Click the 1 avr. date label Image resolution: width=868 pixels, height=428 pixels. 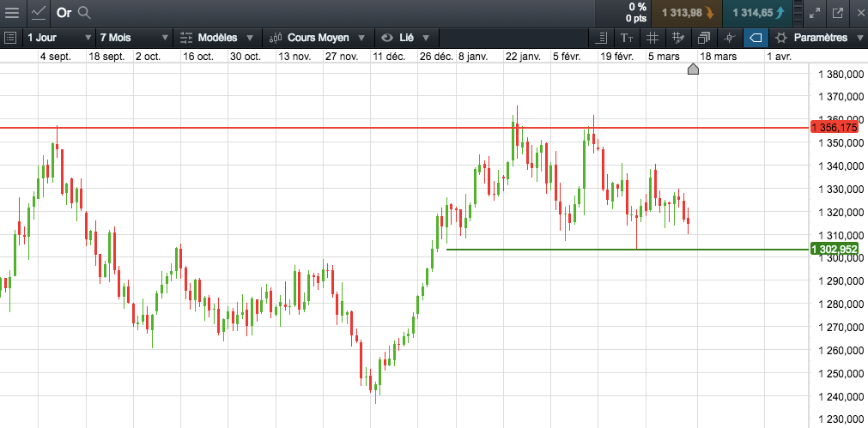pos(779,57)
